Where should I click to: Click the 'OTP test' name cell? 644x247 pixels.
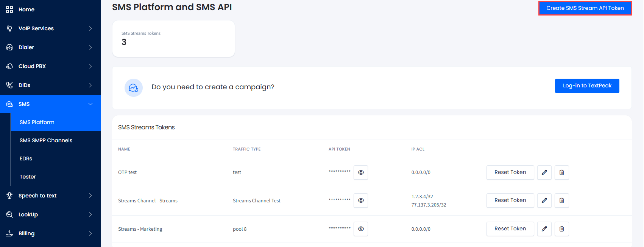point(128,172)
